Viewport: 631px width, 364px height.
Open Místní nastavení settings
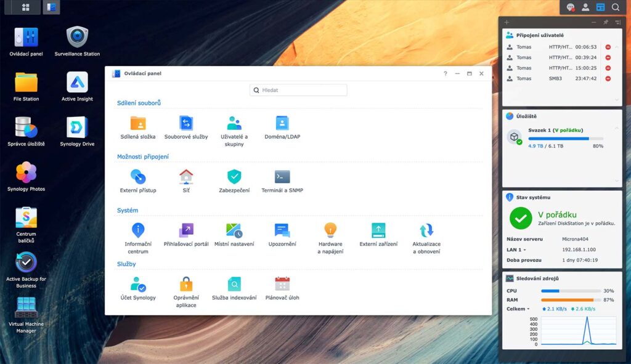[x=234, y=235]
